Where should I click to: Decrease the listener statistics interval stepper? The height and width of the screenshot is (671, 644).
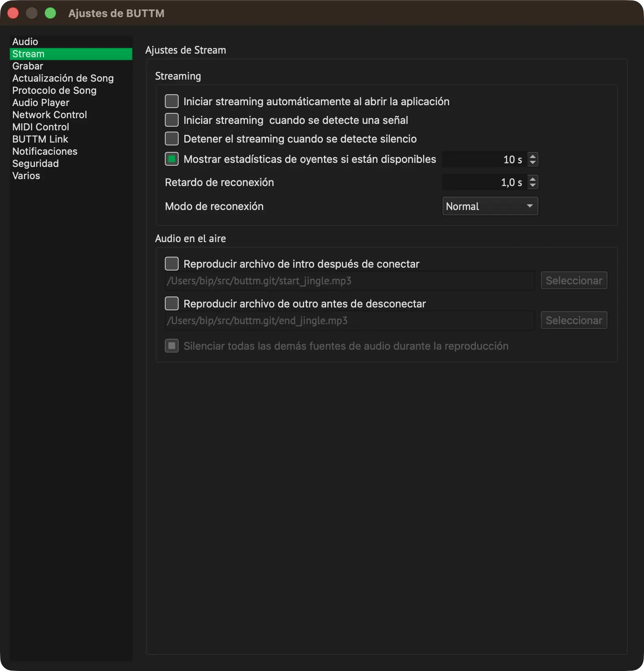pyautogui.click(x=533, y=163)
